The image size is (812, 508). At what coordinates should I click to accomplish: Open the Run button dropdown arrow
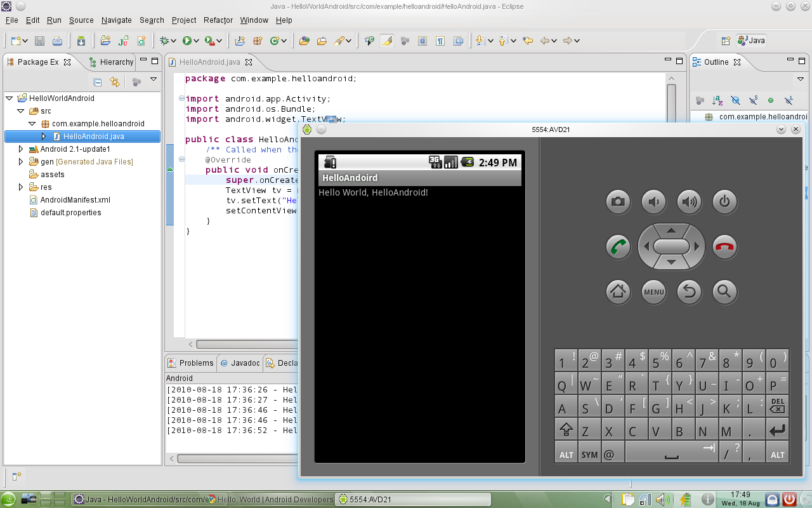pos(197,41)
